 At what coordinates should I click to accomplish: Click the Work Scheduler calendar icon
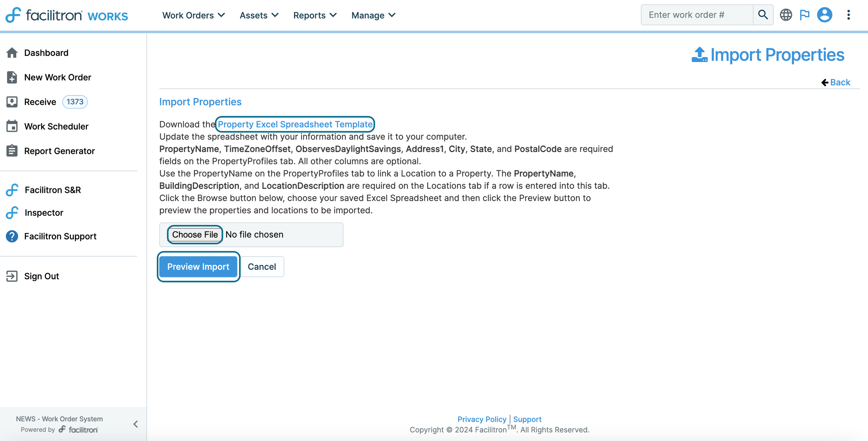(x=12, y=126)
